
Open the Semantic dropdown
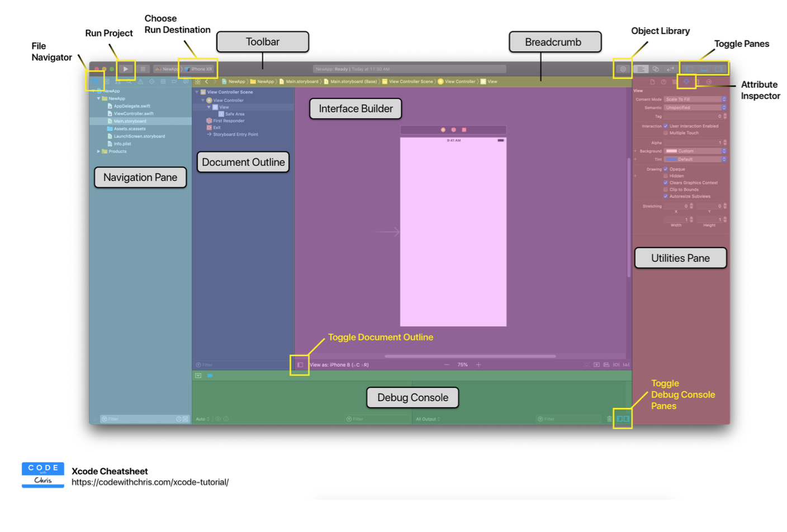coord(695,108)
